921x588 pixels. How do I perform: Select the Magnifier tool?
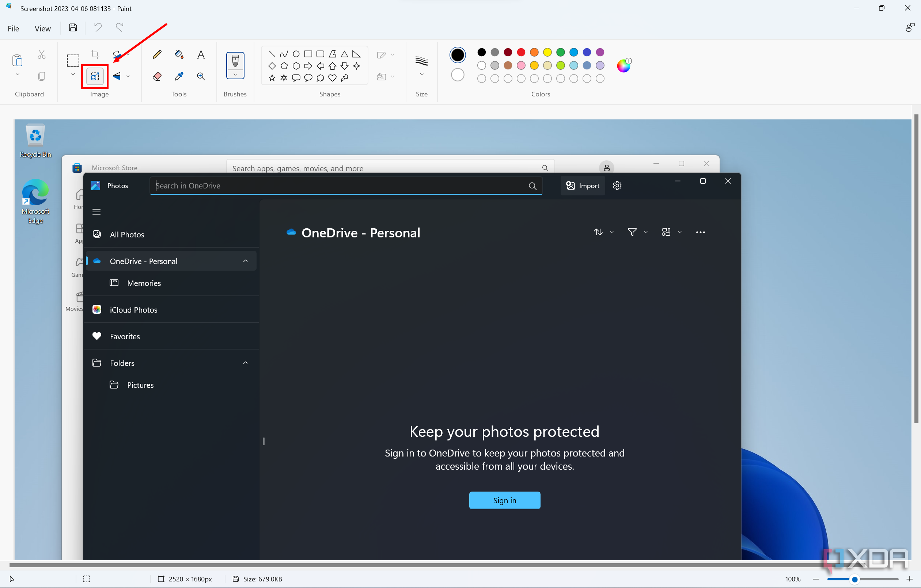201,76
